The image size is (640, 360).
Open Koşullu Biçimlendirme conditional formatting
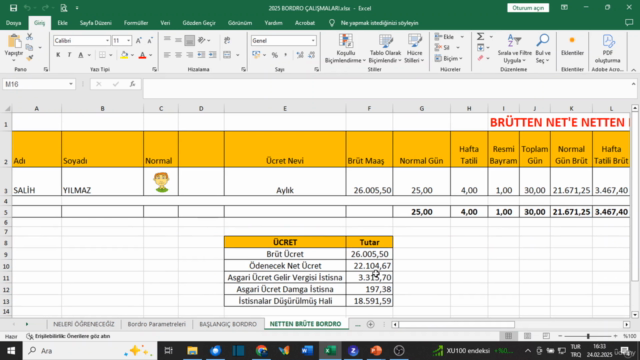pyautogui.click(x=345, y=49)
